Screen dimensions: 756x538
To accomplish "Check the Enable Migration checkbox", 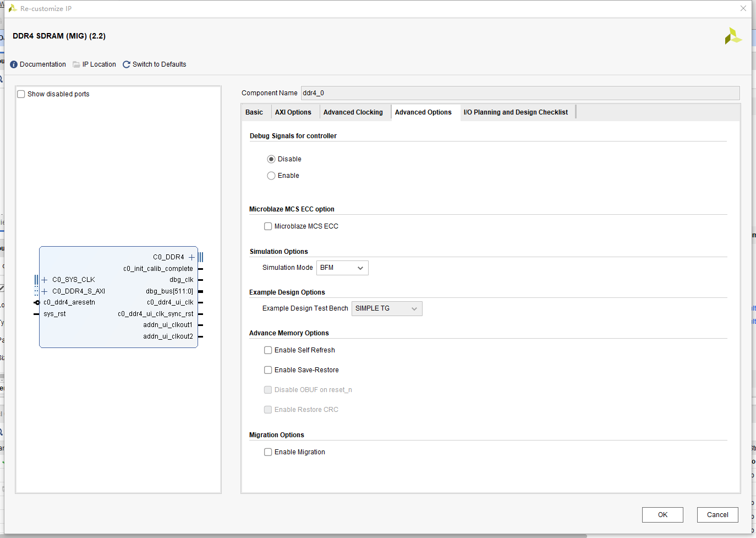I will (268, 452).
